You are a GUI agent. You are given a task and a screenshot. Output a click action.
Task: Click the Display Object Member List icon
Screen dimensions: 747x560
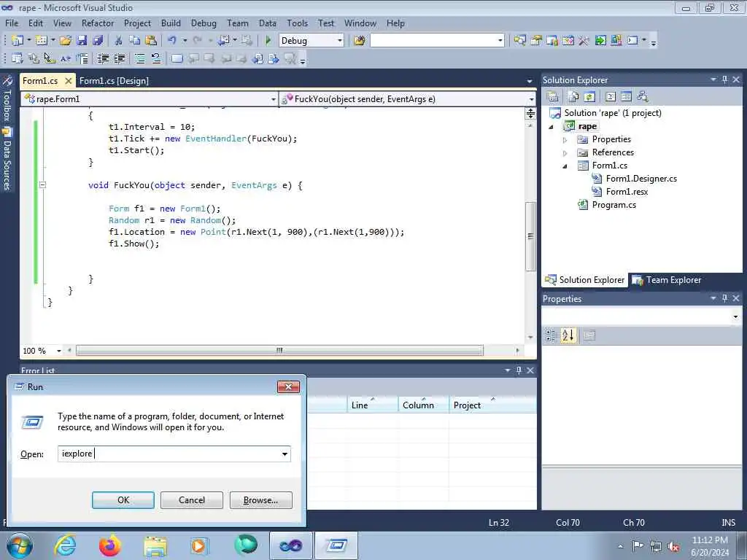pos(18,58)
